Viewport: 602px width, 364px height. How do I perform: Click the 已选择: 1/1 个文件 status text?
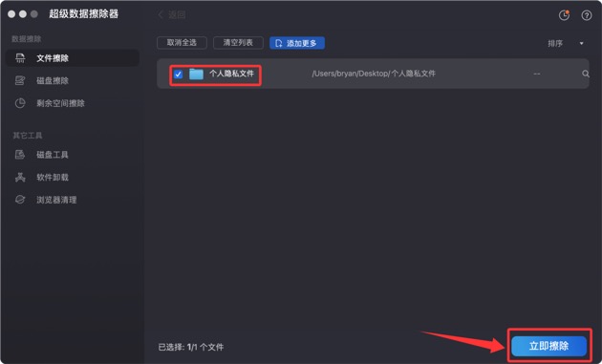(191, 347)
